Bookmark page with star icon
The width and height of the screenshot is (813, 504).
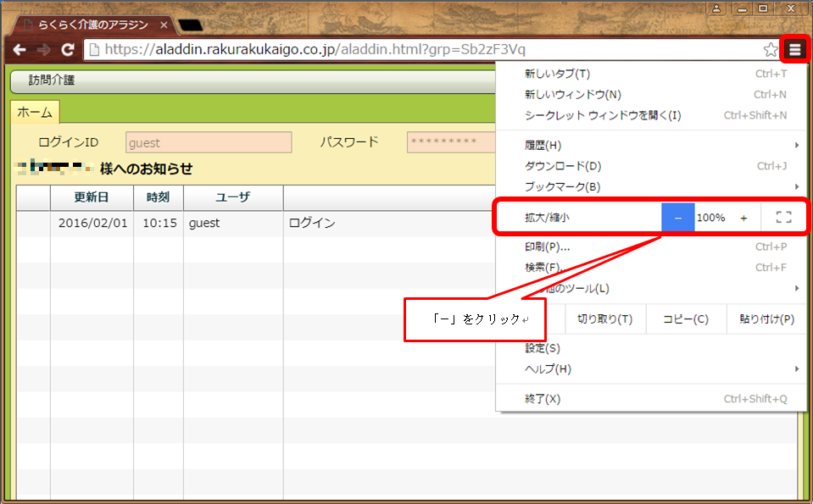coord(770,49)
